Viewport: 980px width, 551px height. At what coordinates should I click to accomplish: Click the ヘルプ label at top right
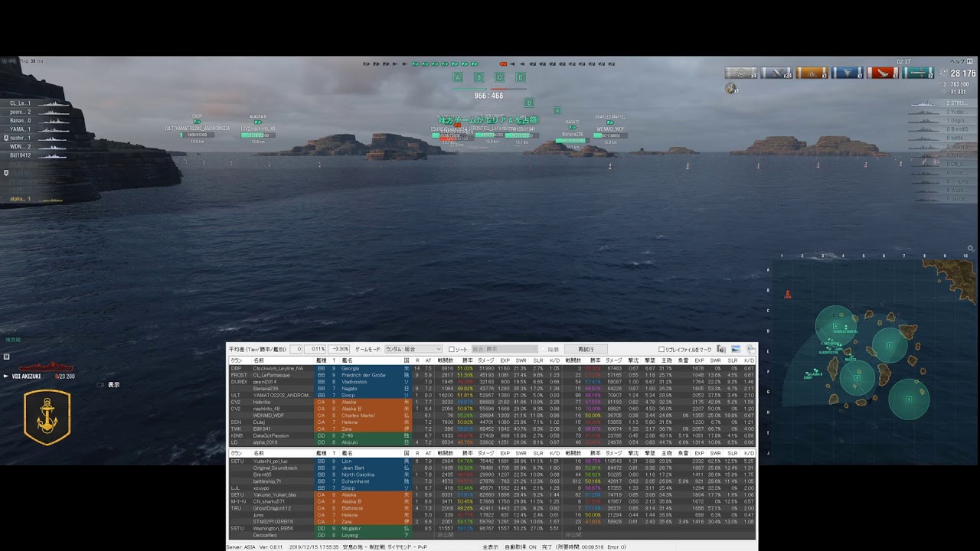(x=957, y=61)
